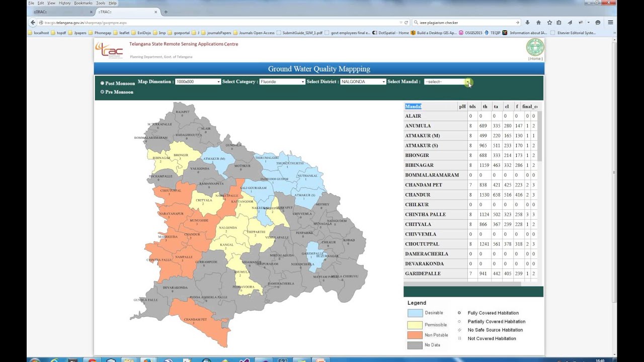Click the tds column header
The width and height of the screenshot is (644, 362).
click(x=472, y=107)
